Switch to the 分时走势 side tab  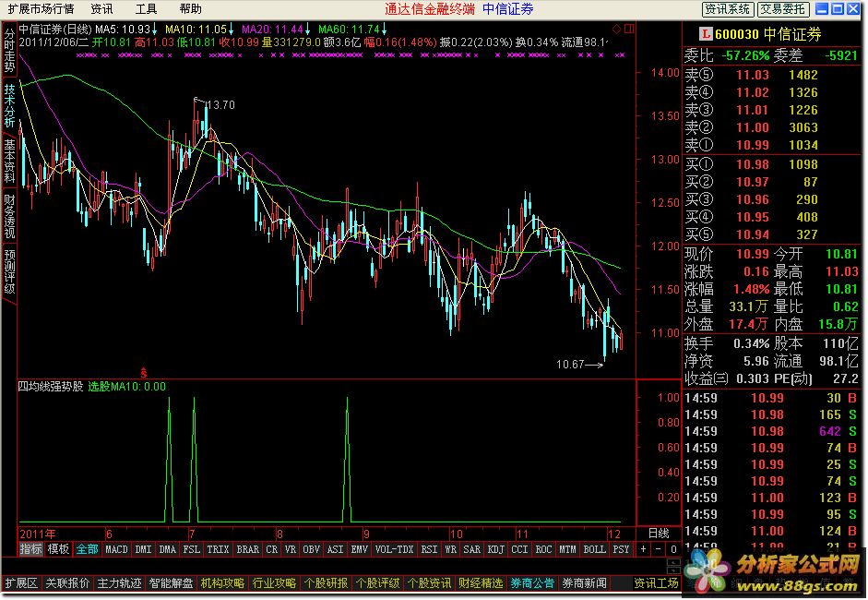(x=9, y=50)
